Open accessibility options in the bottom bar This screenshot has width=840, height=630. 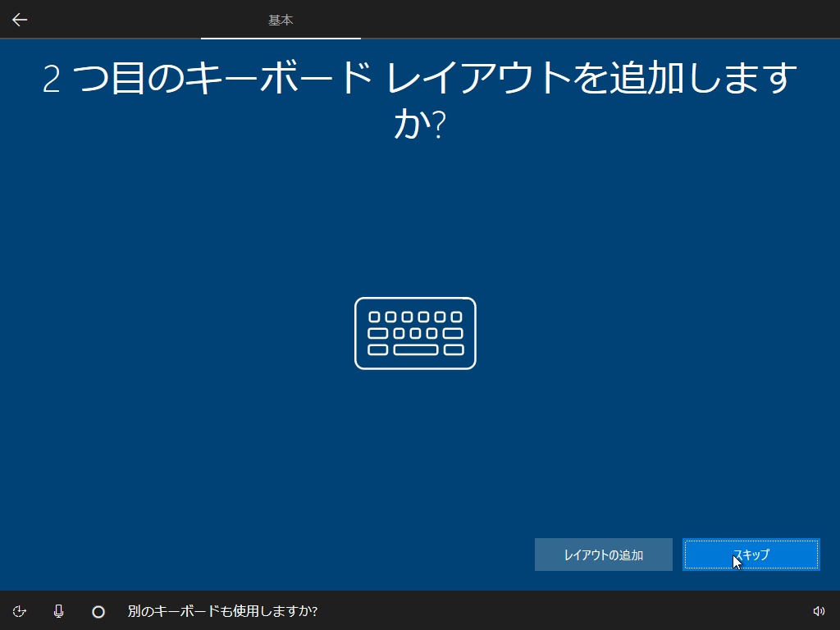tap(20, 611)
